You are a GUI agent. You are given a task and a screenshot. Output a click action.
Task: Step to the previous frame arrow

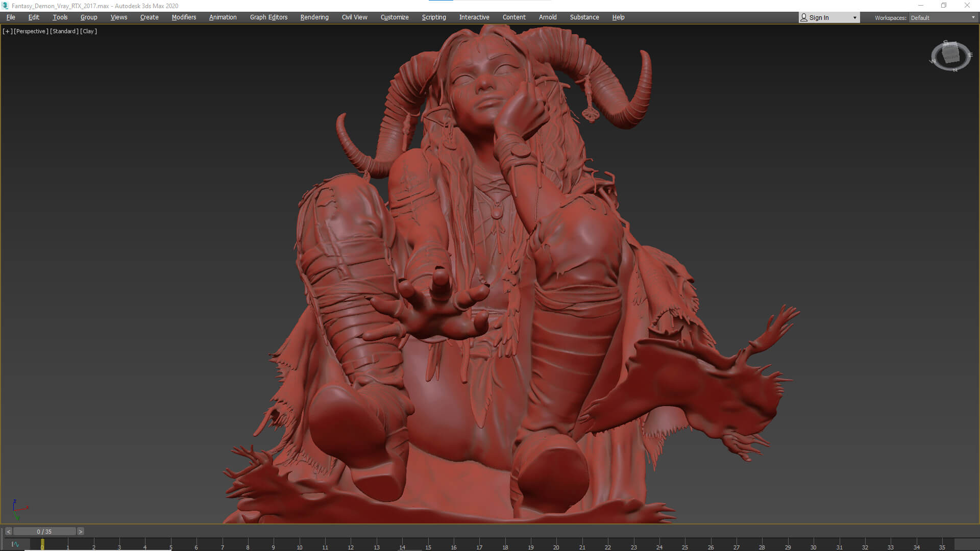click(8, 532)
